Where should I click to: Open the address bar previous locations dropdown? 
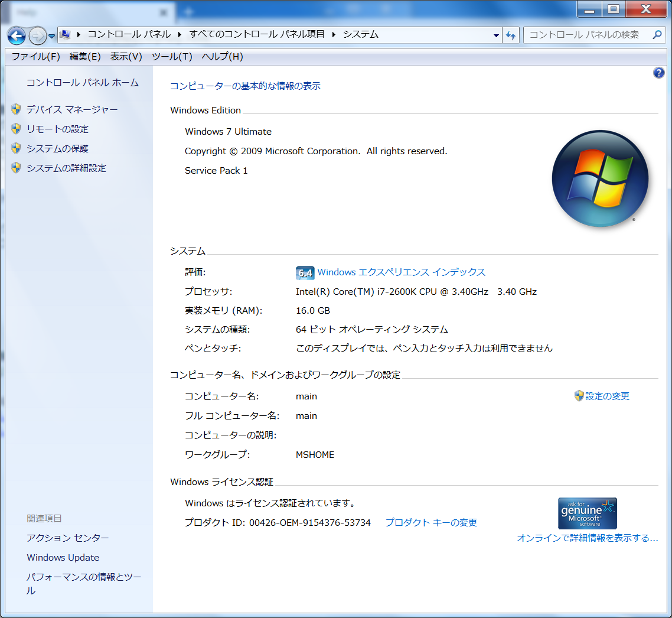(x=496, y=35)
